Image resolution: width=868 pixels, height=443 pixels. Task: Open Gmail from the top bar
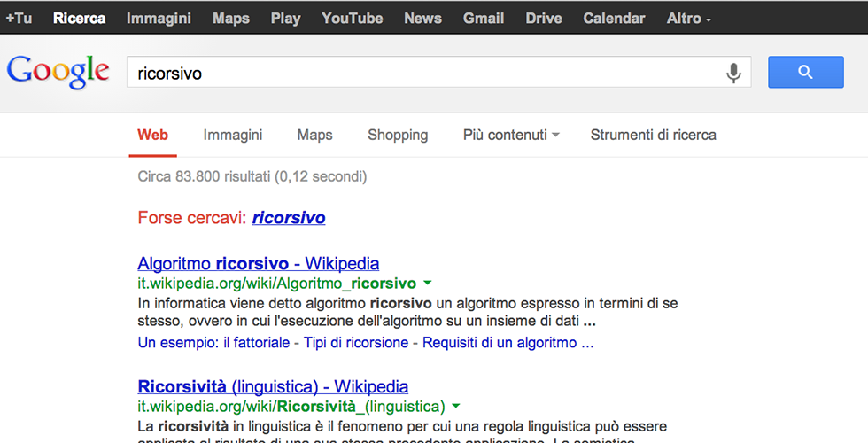coord(484,18)
